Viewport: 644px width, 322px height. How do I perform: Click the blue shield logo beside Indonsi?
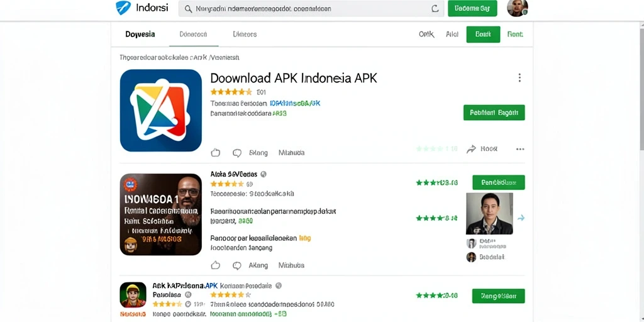(123, 8)
